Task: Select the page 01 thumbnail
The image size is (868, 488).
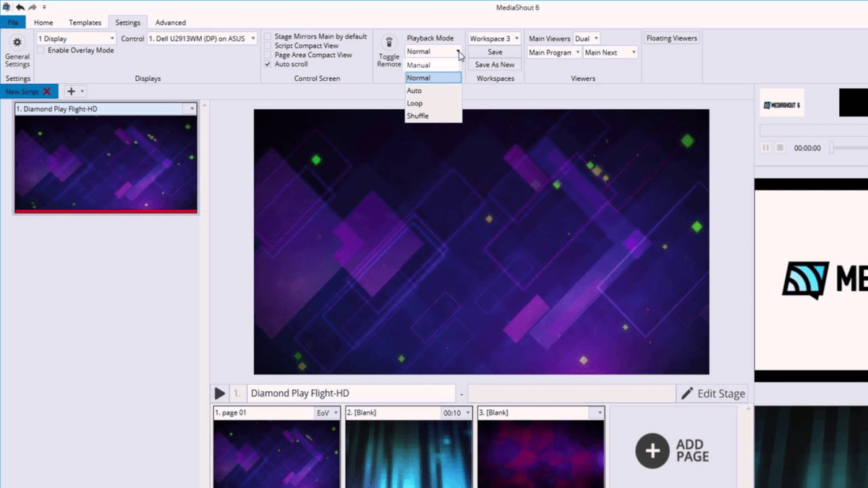Action: pyautogui.click(x=276, y=454)
